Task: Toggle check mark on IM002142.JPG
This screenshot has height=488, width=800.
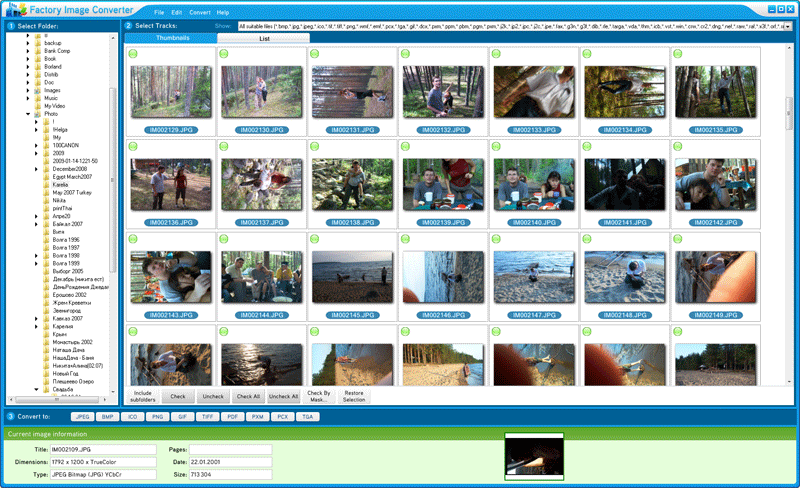Action: point(678,147)
